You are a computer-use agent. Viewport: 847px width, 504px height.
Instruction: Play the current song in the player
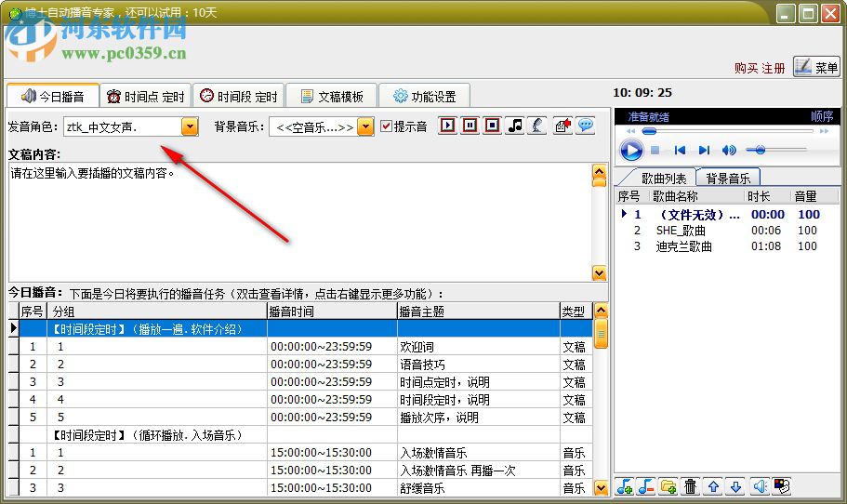(631, 150)
